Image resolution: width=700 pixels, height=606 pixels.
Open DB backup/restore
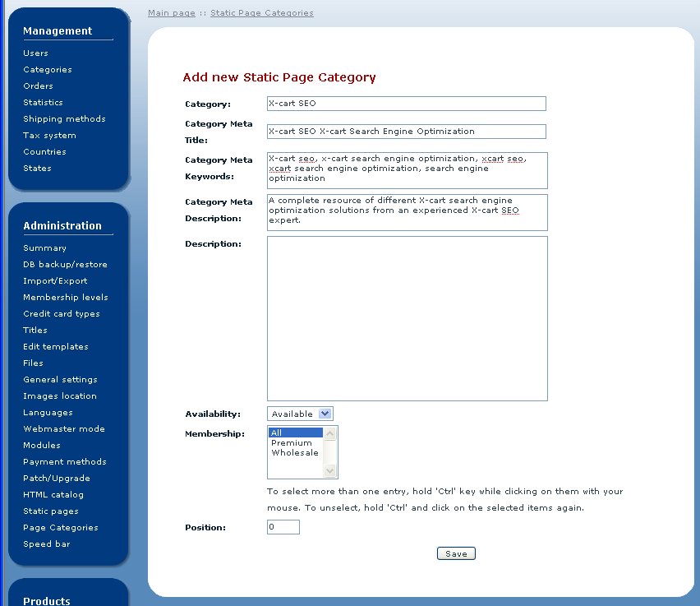point(65,265)
